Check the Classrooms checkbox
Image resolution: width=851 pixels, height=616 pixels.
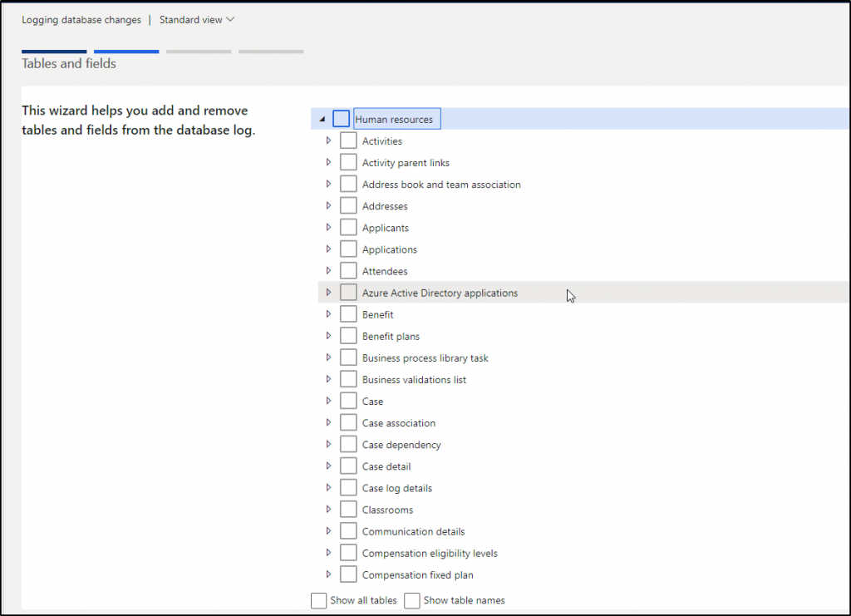(x=347, y=509)
